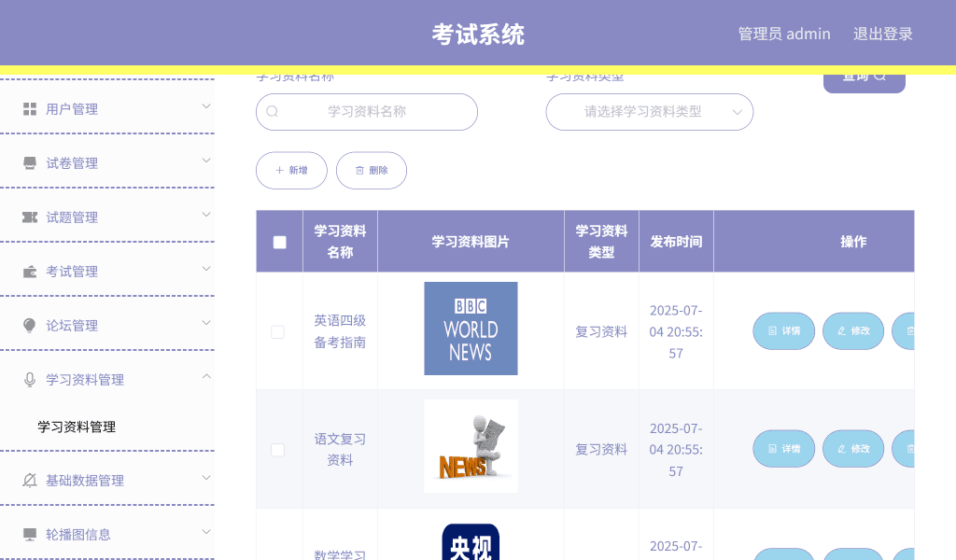Click the BBC World News thumbnail image
The image size is (956, 560).
(x=471, y=329)
